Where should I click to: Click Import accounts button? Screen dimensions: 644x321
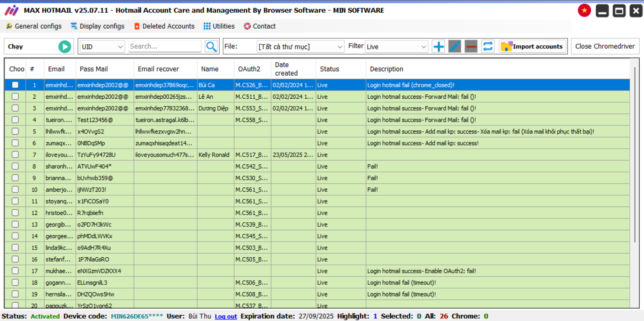coord(532,46)
